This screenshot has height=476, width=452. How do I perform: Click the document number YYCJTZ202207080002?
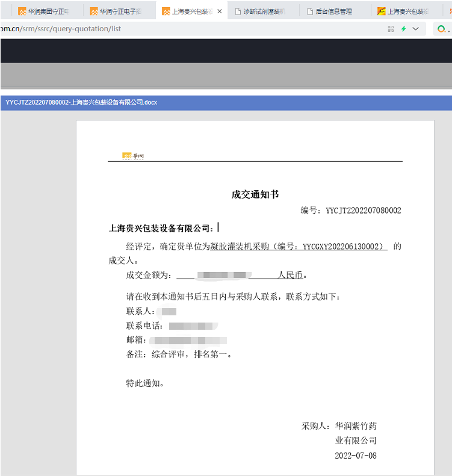pyautogui.click(x=363, y=211)
